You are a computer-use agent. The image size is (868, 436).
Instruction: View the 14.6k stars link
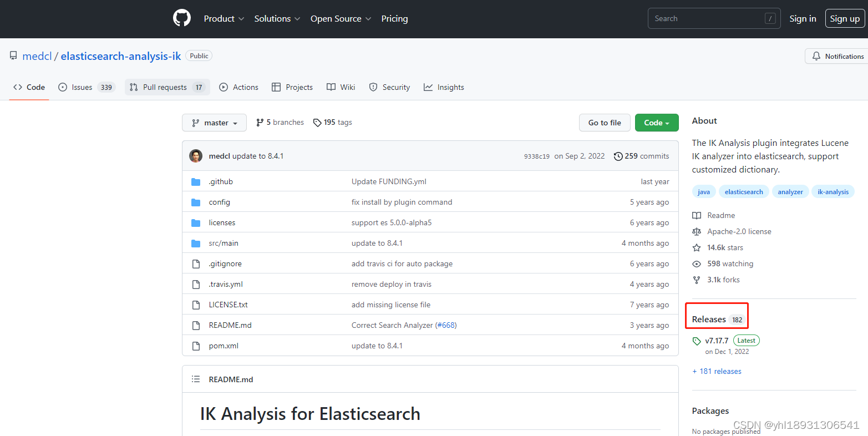pos(718,247)
